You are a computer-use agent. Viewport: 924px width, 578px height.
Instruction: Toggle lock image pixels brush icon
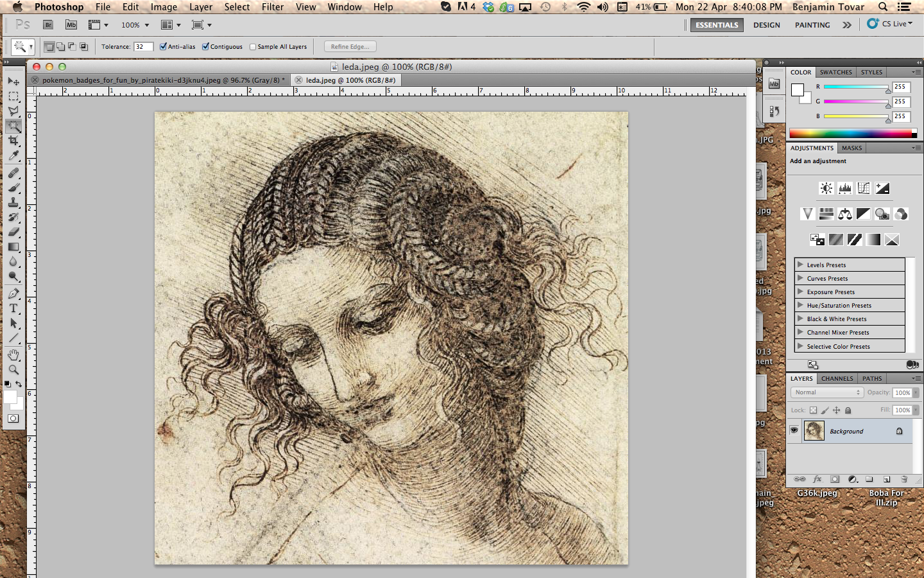[x=825, y=410]
